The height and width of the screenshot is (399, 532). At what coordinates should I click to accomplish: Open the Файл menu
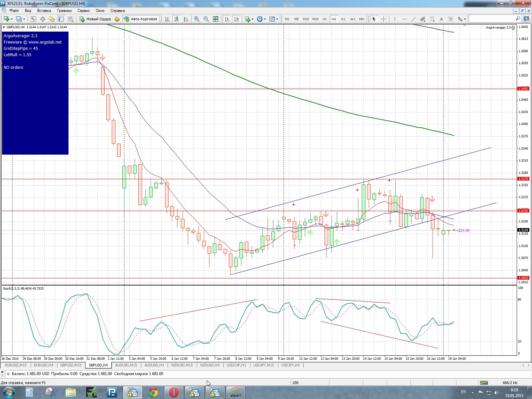pos(14,11)
